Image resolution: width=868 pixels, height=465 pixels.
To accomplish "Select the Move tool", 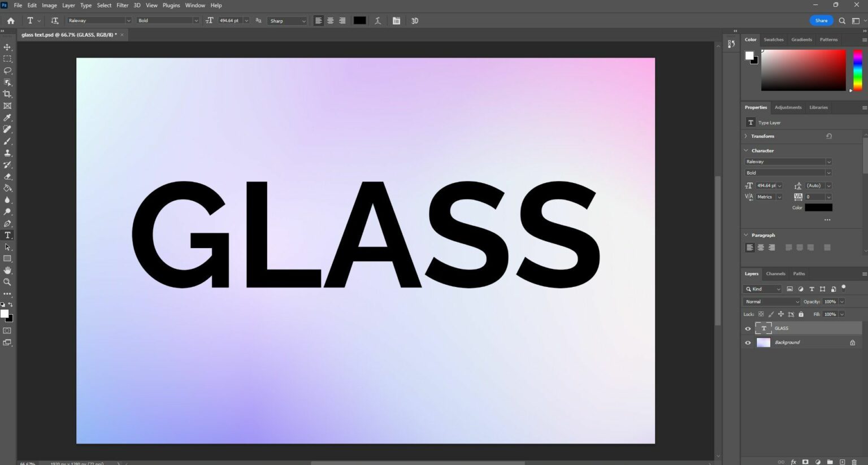I will click(x=7, y=47).
